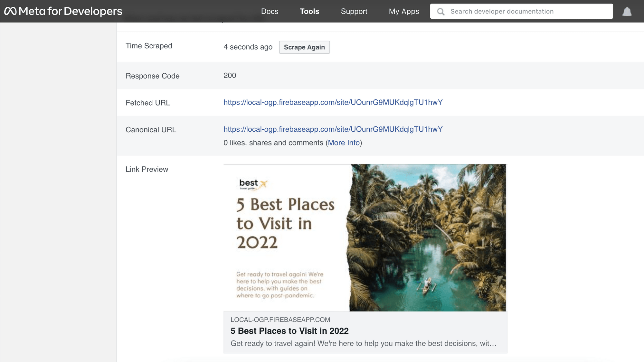Open the Docs menu
This screenshot has width=644, height=362.
[x=270, y=12]
